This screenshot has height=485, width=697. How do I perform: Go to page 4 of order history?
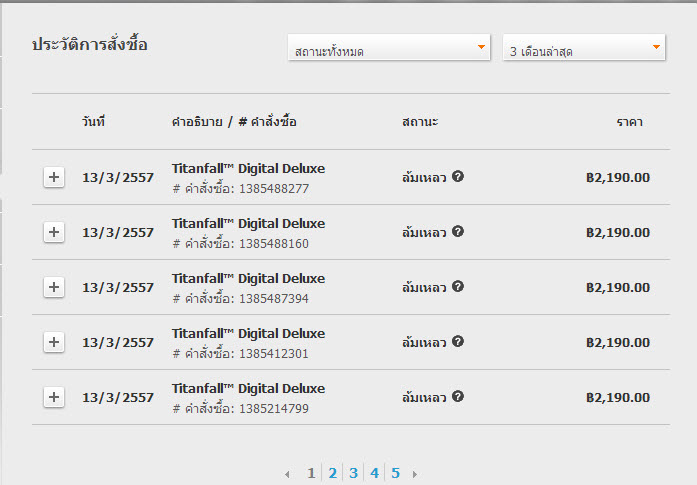click(x=375, y=473)
